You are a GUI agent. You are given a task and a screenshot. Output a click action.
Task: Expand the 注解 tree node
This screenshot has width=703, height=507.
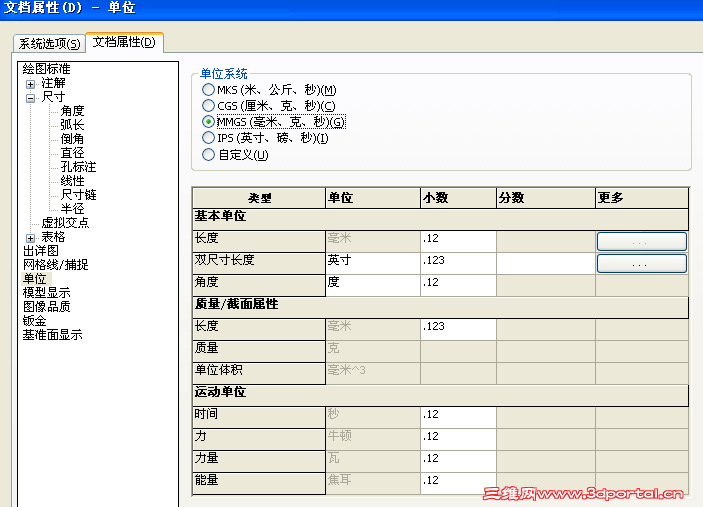tap(30, 84)
